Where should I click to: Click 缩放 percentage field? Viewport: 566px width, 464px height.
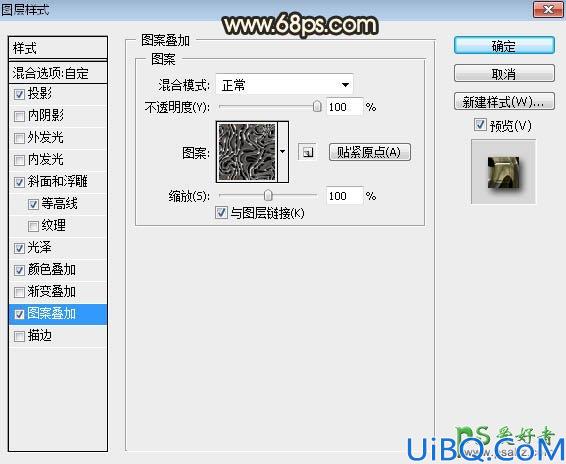(344, 196)
